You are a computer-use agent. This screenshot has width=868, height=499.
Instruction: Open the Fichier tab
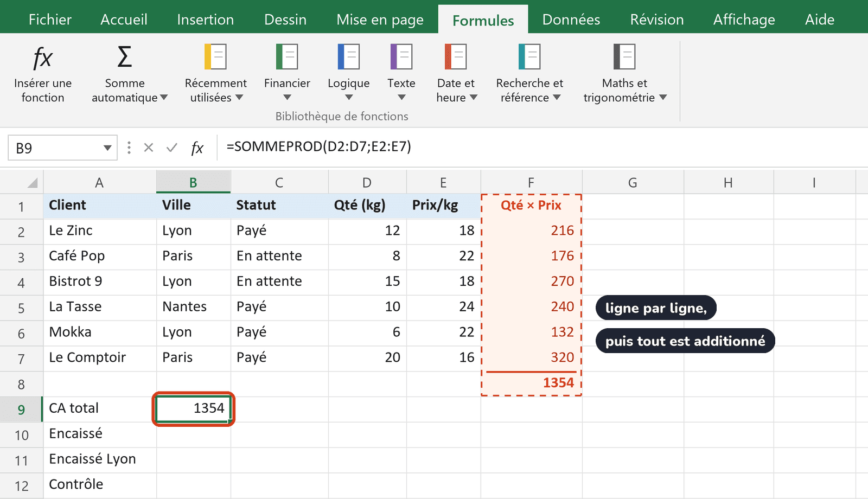pyautogui.click(x=50, y=20)
